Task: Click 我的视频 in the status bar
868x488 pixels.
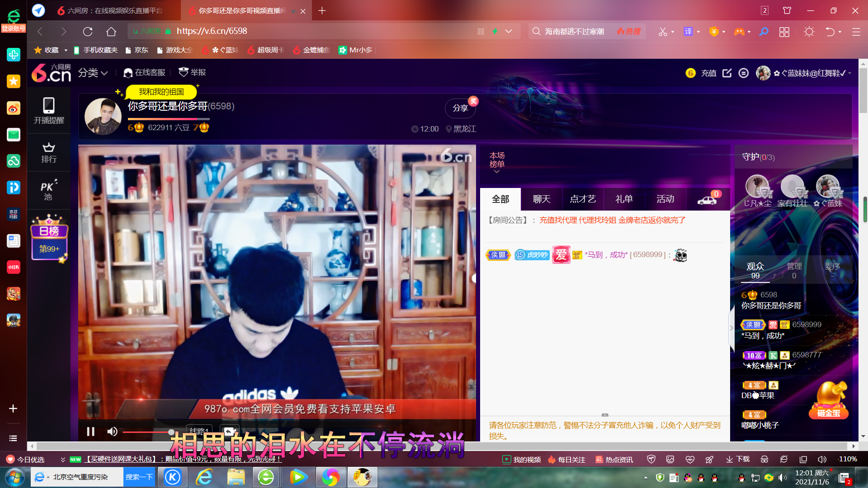Action: click(x=522, y=460)
